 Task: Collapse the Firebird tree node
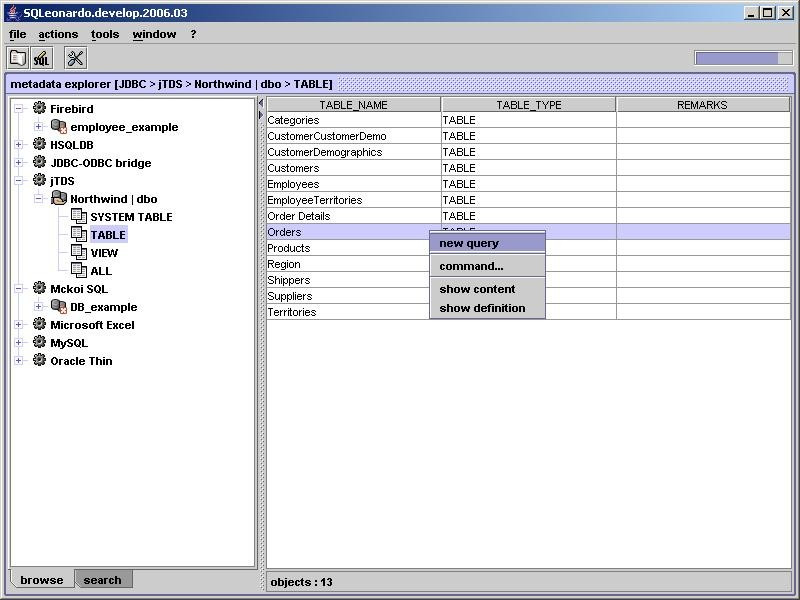[x=19, y=108]
